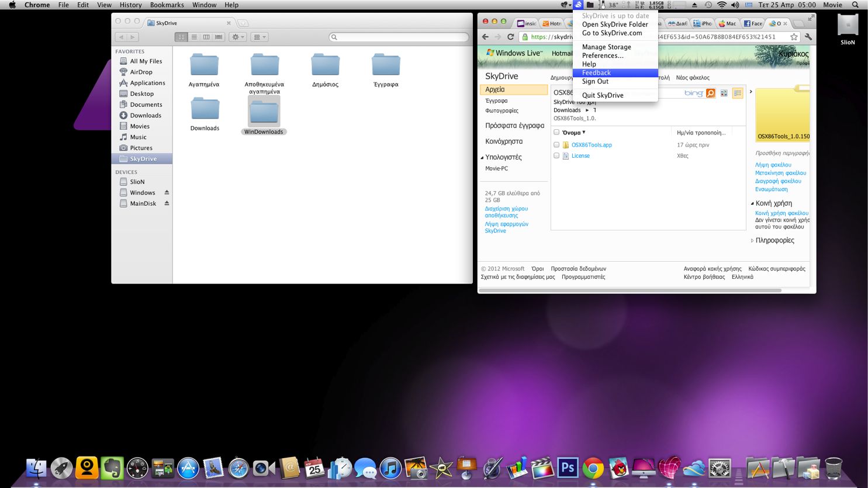Collapse the details pane arrow

(x=751, y=92)
